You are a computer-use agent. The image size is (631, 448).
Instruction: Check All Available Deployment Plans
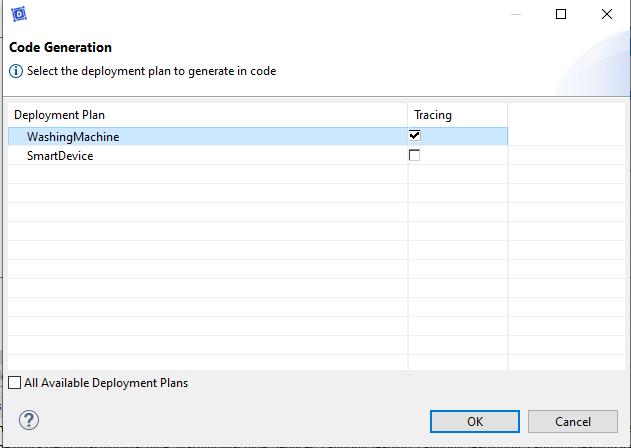point(14,382)
